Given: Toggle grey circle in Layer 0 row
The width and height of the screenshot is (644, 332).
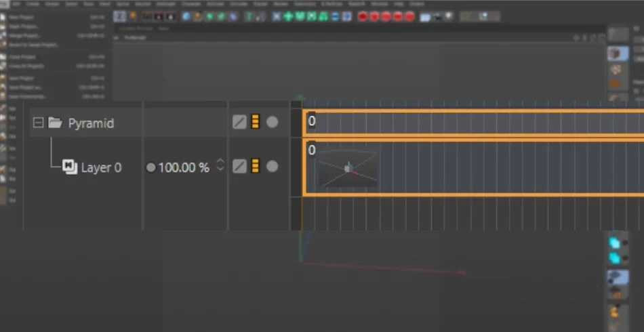Looking at the screenshot, I should pos(272,166).
